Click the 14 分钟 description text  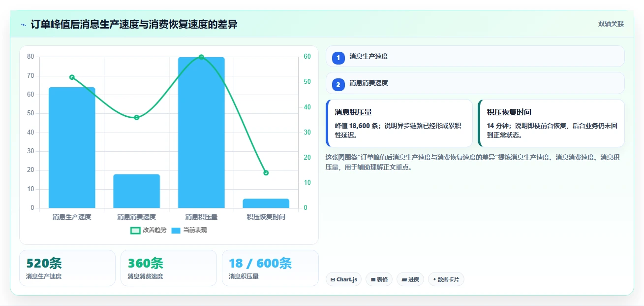(552, 130)
